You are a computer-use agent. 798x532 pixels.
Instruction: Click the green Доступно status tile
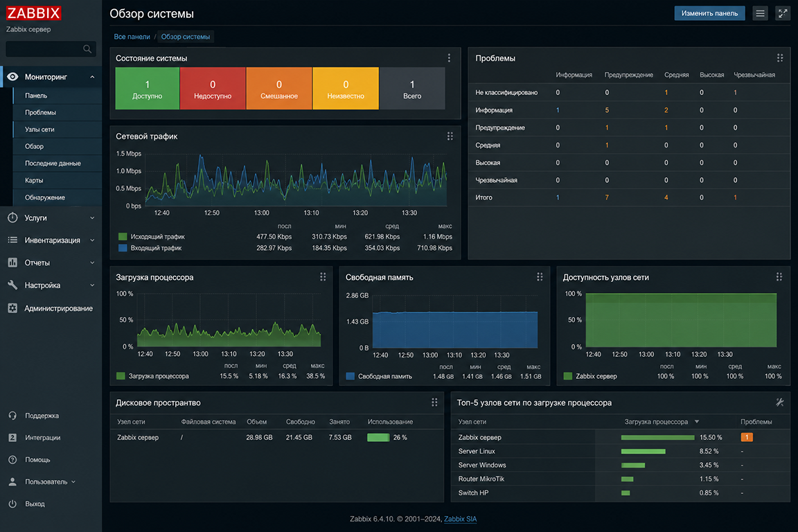pos(147,88)
